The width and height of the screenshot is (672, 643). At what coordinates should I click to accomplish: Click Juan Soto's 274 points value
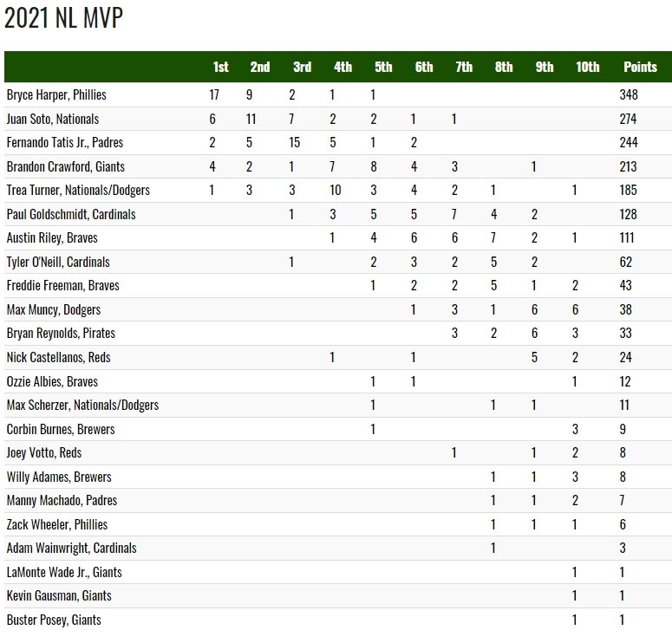[628, 119]
